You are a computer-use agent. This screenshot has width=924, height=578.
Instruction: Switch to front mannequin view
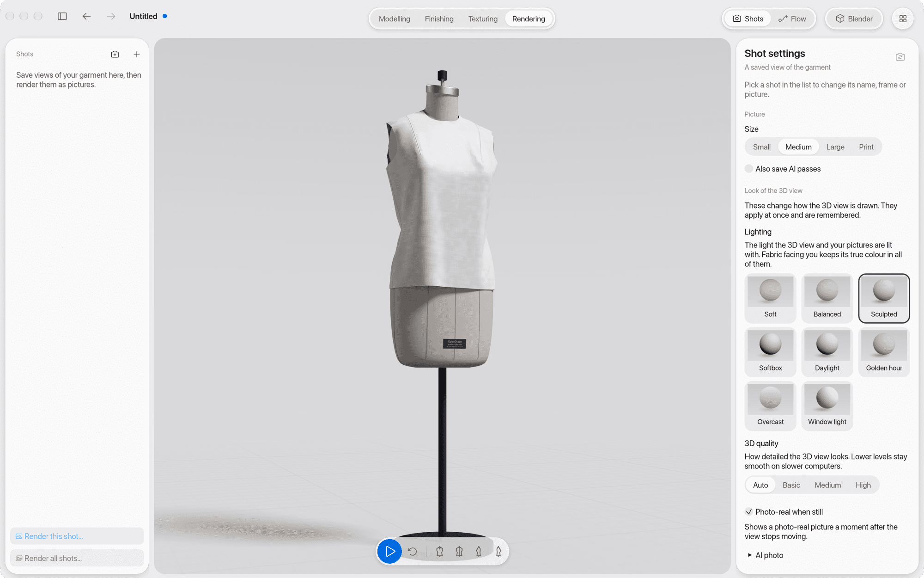439,551
